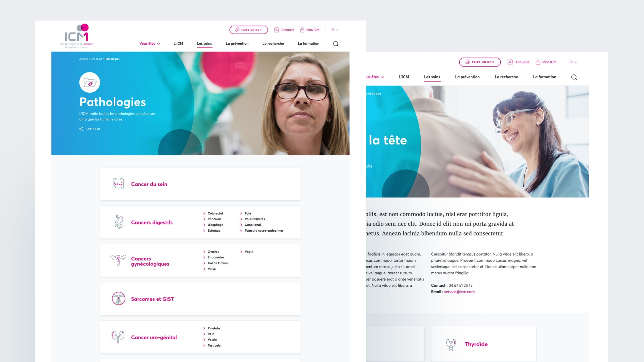
Task: Click the Cancers digestifs organ icon
Action: pos(118,222)
